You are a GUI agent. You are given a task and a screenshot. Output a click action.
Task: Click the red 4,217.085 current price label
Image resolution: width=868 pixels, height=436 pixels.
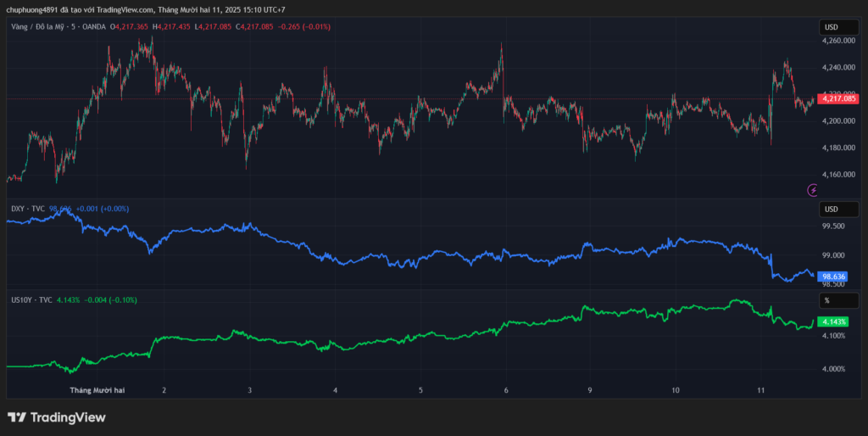837,98
